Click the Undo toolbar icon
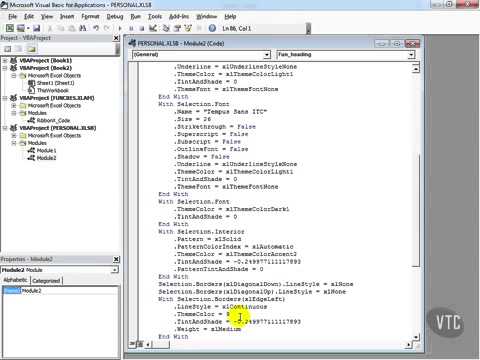This screenshot has height=360, width=480. coord(96,28)
